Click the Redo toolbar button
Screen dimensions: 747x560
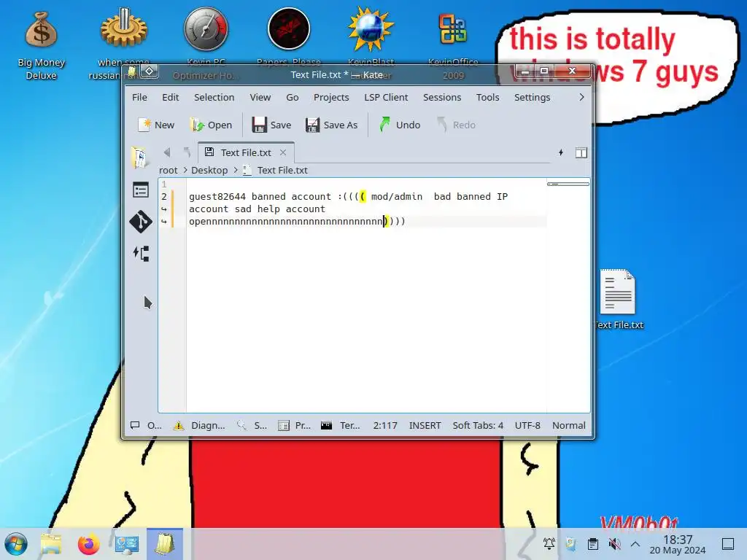click(x=456, y=125)
